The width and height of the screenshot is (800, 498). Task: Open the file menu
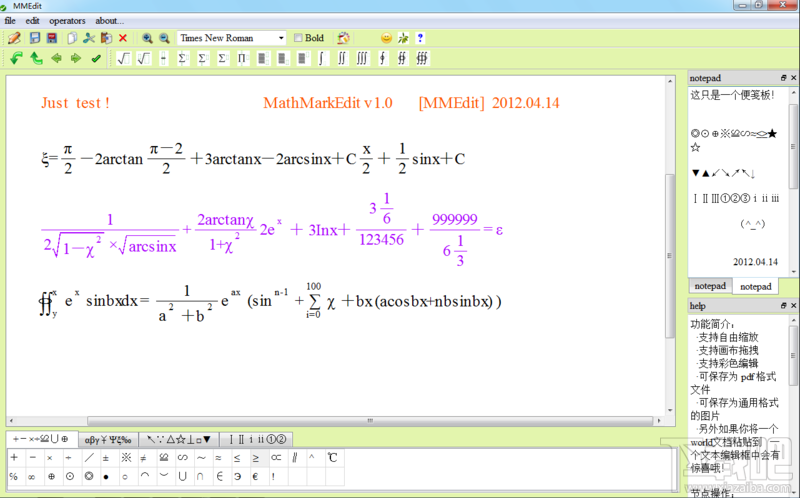coord(10,20)
